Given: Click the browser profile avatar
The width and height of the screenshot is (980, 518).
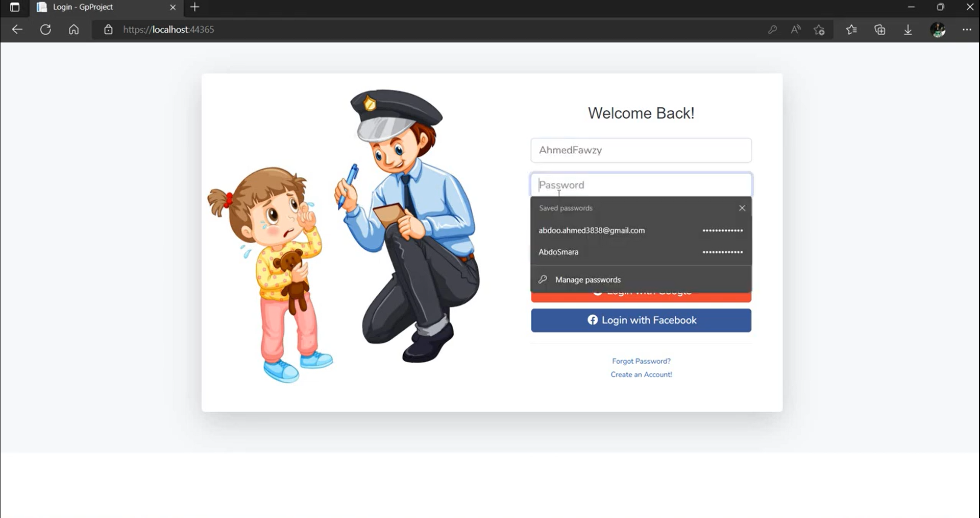Looking at the screenshot, I should click(938, 30).
